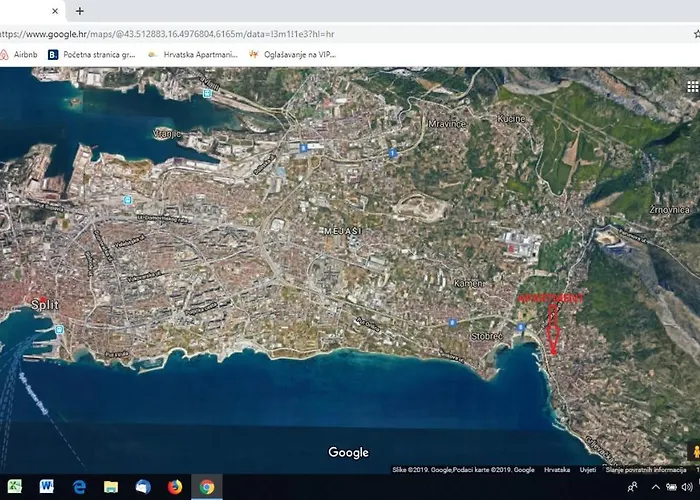
Task: Launch Word from the taskbar
Action: pos(47,486)
